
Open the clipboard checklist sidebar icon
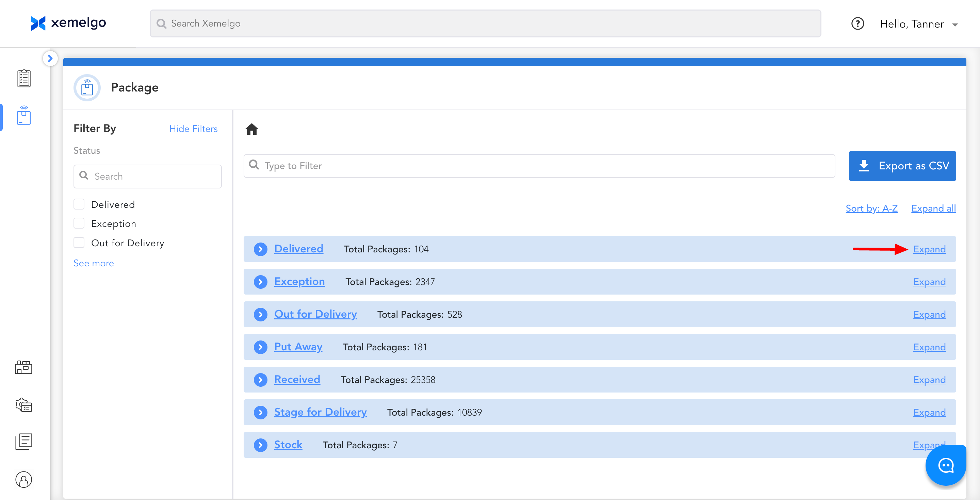click(23, 78)
